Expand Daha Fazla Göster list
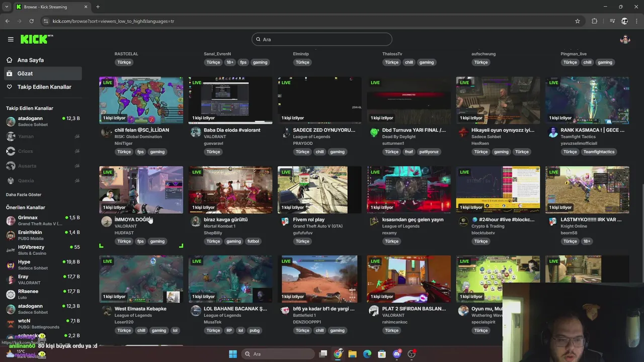 click(24, 195)
